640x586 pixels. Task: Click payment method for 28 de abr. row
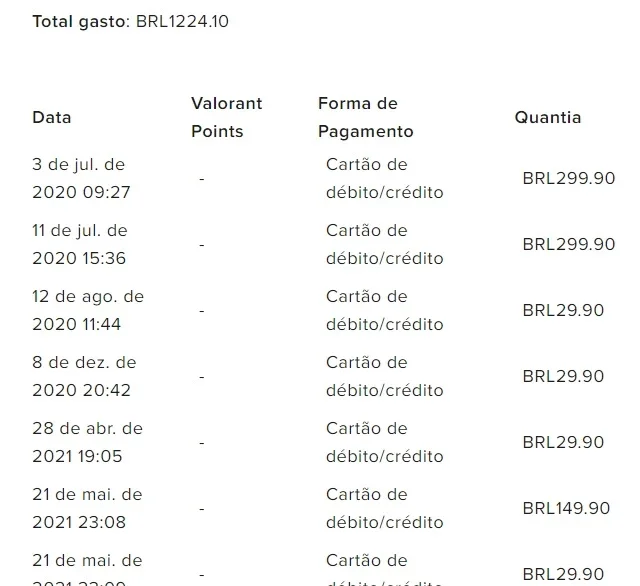pos(384,442)
